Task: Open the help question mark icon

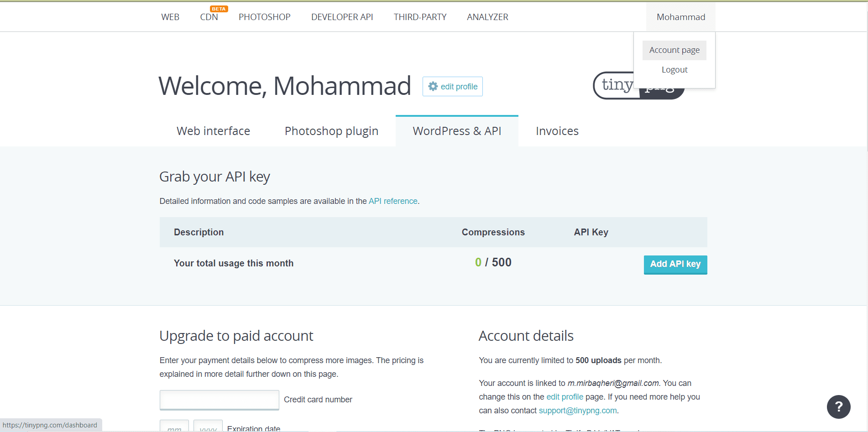Action: pos(838,407)
